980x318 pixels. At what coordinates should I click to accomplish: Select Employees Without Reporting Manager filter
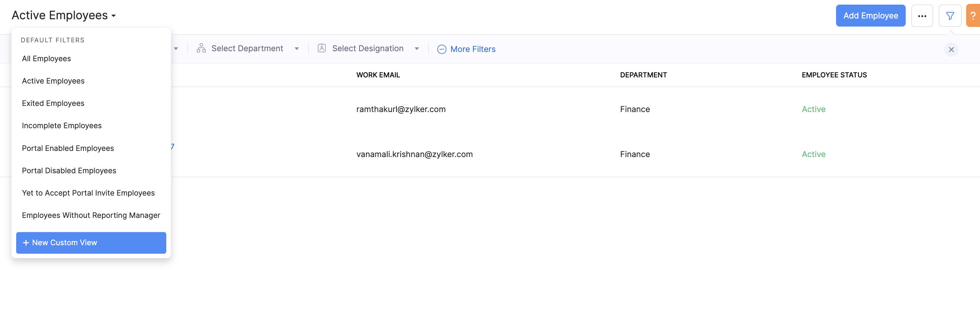pos(91,215)
